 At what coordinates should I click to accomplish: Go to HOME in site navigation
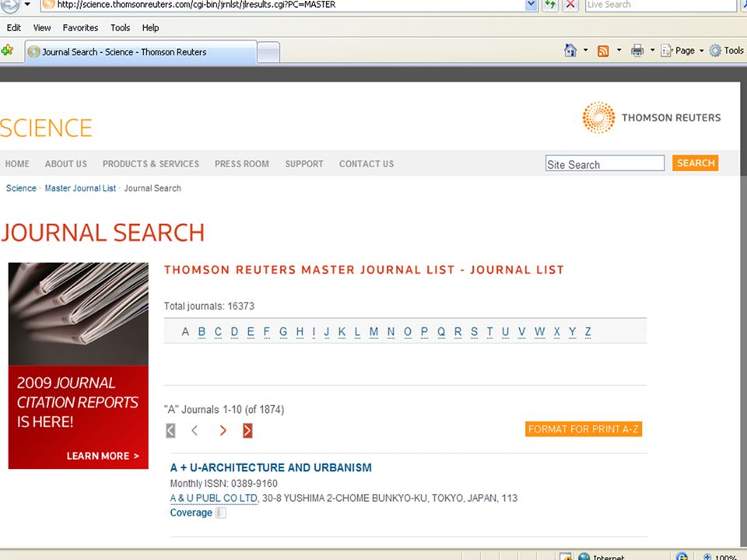coord(17,164)
